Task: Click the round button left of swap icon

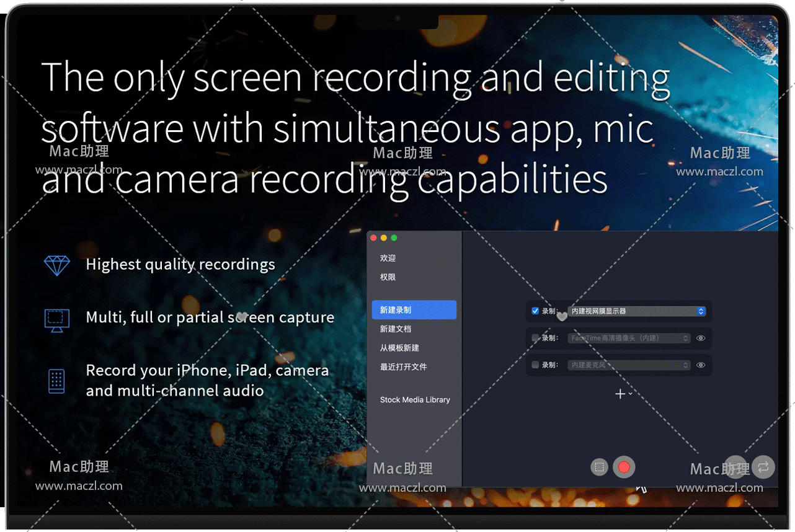Action: tap(736, 467)
